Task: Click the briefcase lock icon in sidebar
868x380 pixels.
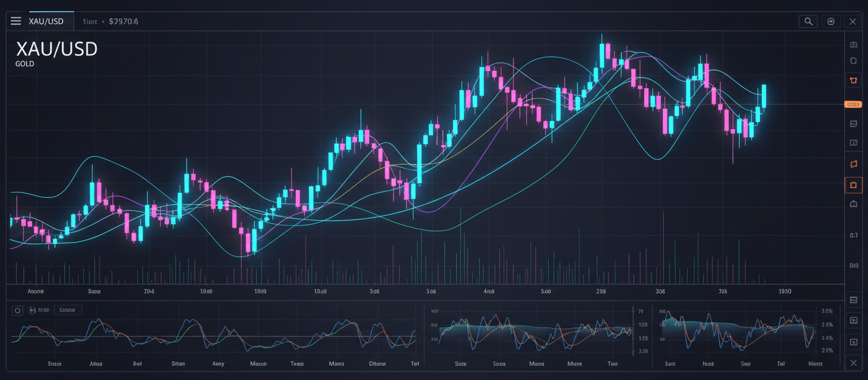Action: (x=853, y=204)
